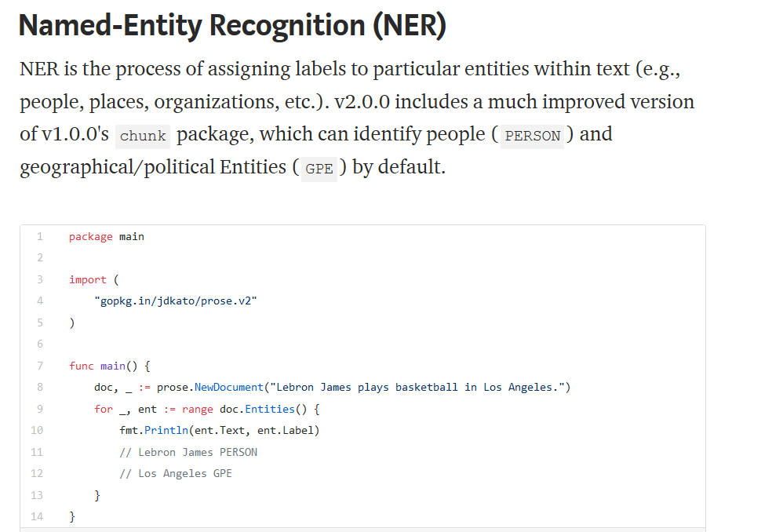The image size is (783, 532).
Task: Click line number 14 in the gutter
Action: pos(37,516)
